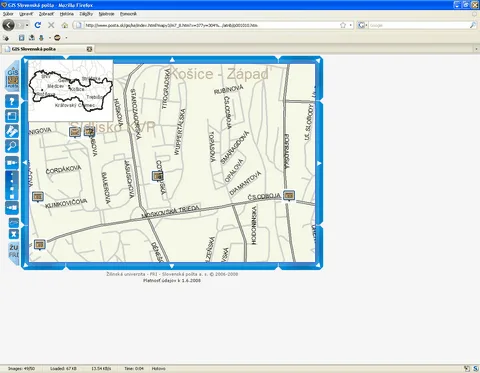Click the blue square bookmarks toolbar icon

pos(22,38)
